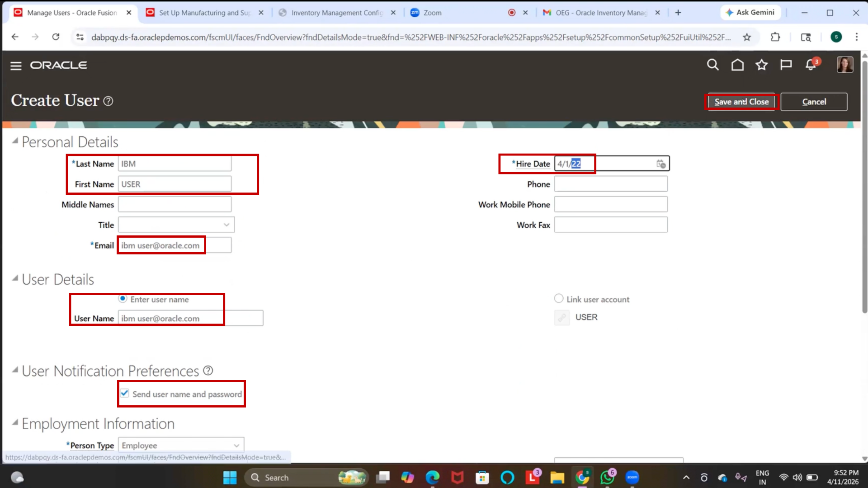868x488 pixels.
Task: Open File Explorer from taskbar
Action: coord(557,478)
